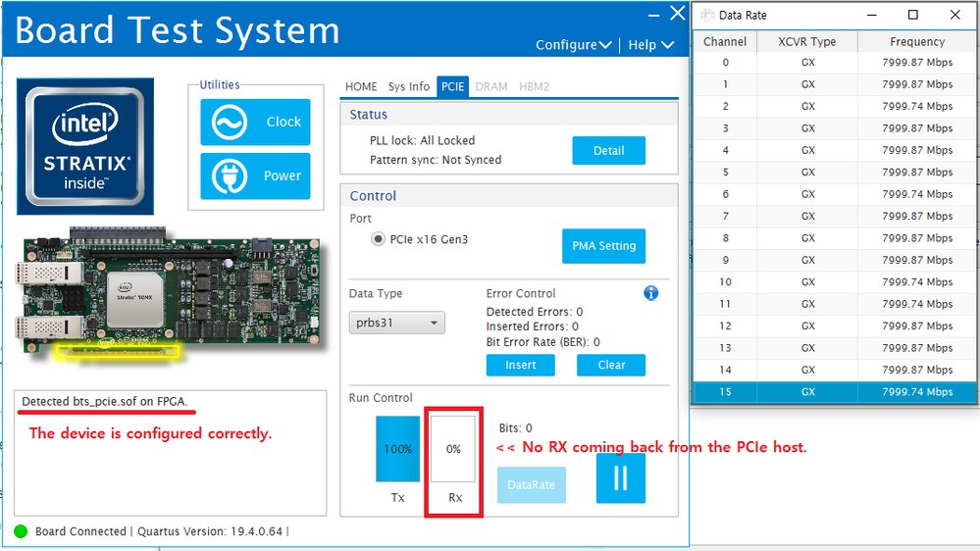Select channel 14 row in Data Rate

click(x=835, y=370)
